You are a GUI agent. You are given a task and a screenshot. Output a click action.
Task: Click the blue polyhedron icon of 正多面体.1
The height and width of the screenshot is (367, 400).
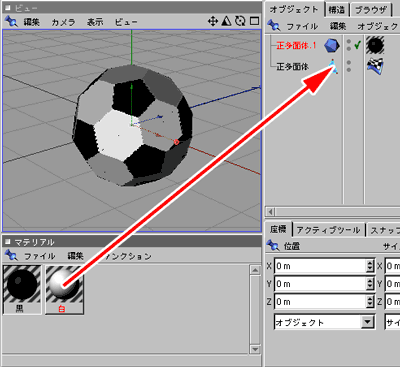pos(332,45)
